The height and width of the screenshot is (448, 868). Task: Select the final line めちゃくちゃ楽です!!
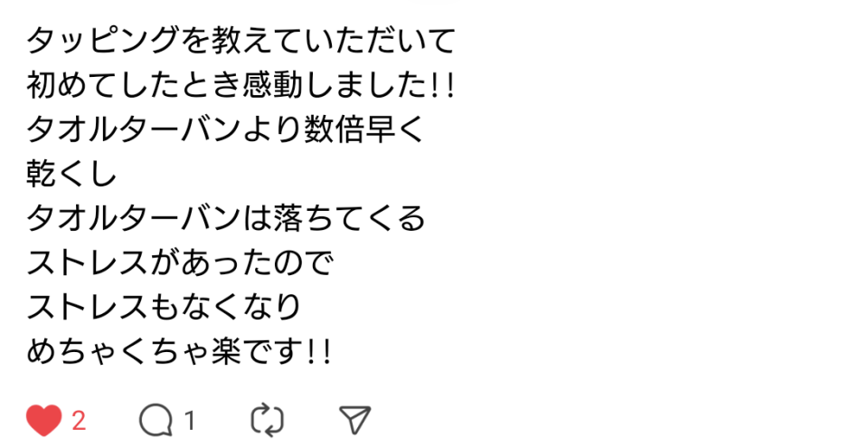[x=179, y=351]
